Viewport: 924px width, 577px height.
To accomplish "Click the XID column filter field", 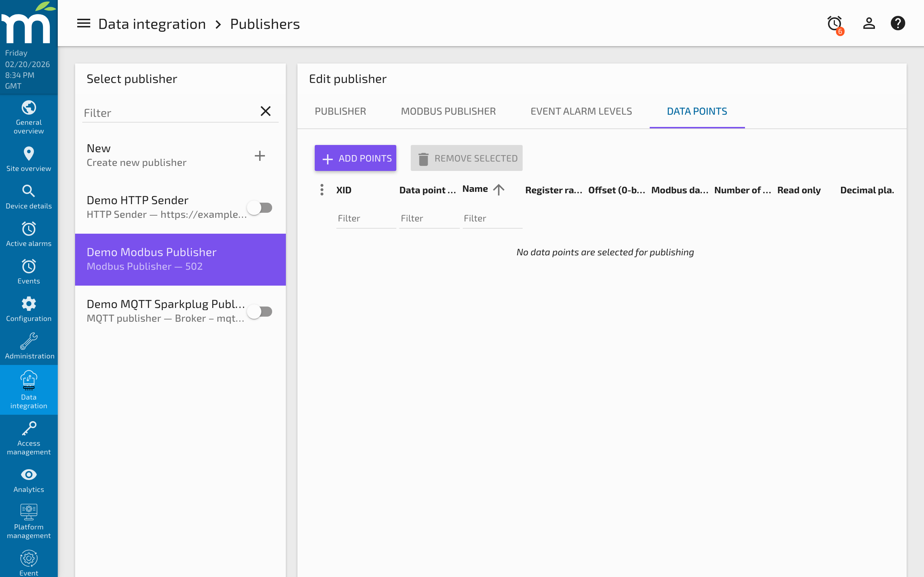I will tap(365, 219).
